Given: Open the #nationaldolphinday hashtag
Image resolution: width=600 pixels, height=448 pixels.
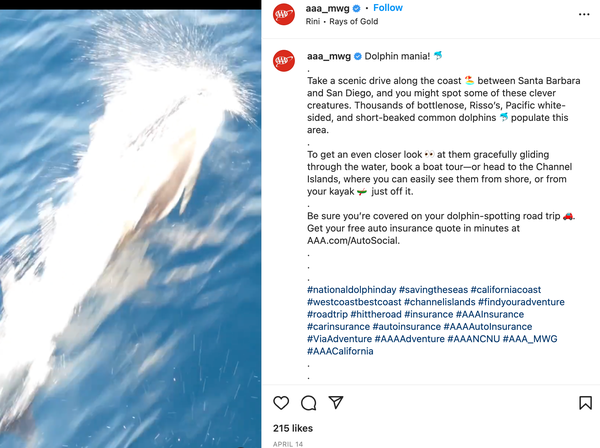Looking at the screenshot, I should [351, 290].
